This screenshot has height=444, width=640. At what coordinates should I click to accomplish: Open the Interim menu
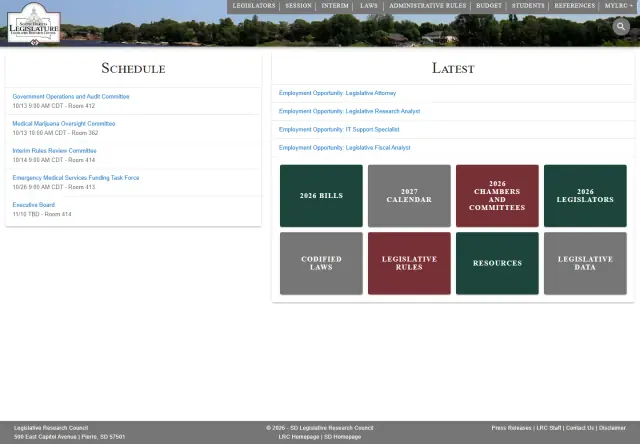[x=335, y=6]
